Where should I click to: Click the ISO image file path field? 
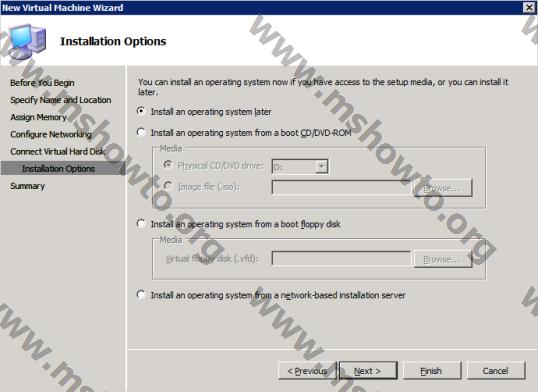click(x=341, y=187)
